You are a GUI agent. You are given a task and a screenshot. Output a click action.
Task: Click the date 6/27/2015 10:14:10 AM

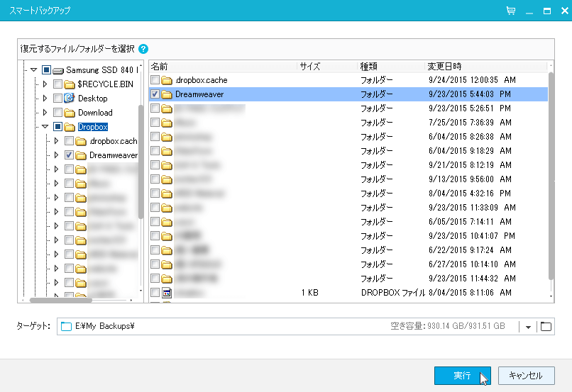(x=472, y=264)
